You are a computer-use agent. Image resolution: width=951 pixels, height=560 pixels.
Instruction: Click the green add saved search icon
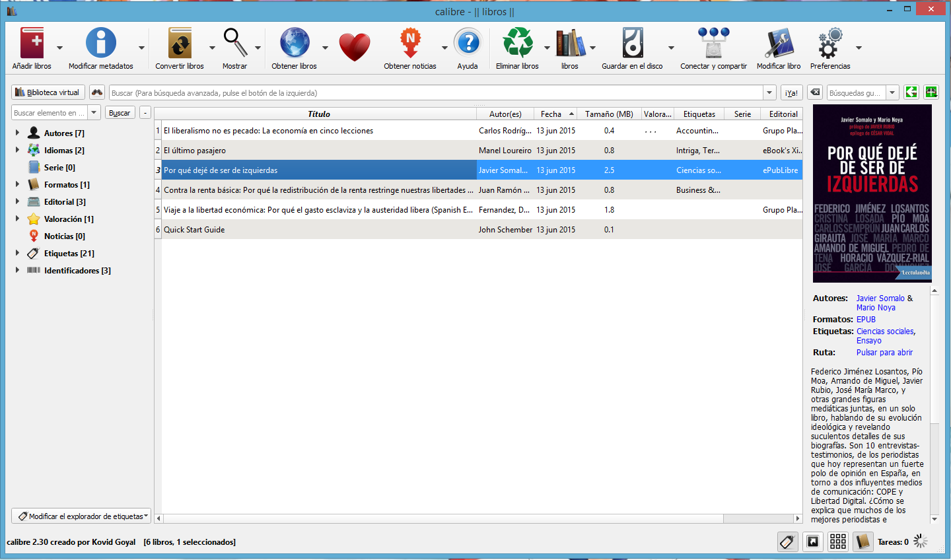coord(931,92)
